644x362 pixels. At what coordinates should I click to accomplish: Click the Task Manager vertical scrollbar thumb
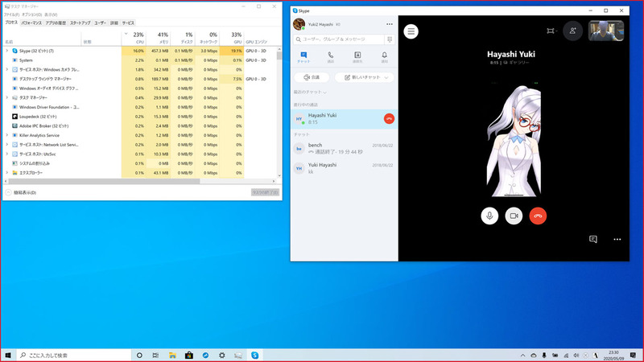coord(279,55)
